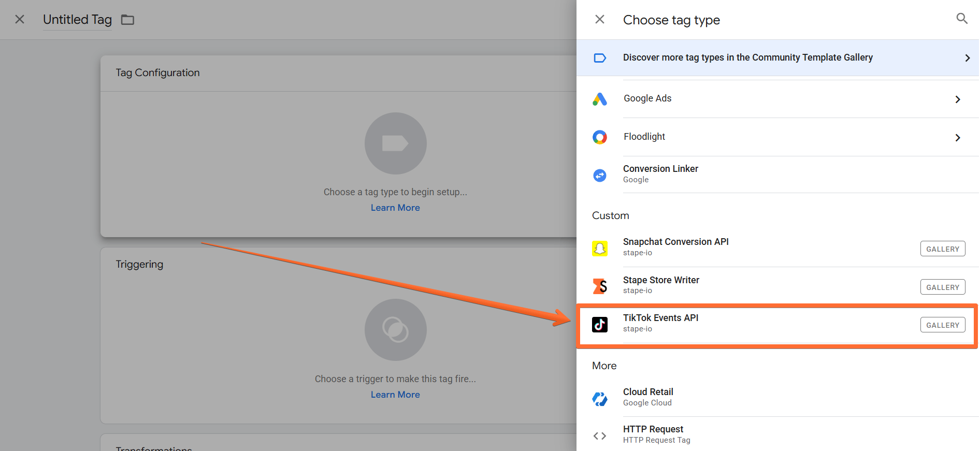Select Conversion Linker tag type

coord(777,174)
